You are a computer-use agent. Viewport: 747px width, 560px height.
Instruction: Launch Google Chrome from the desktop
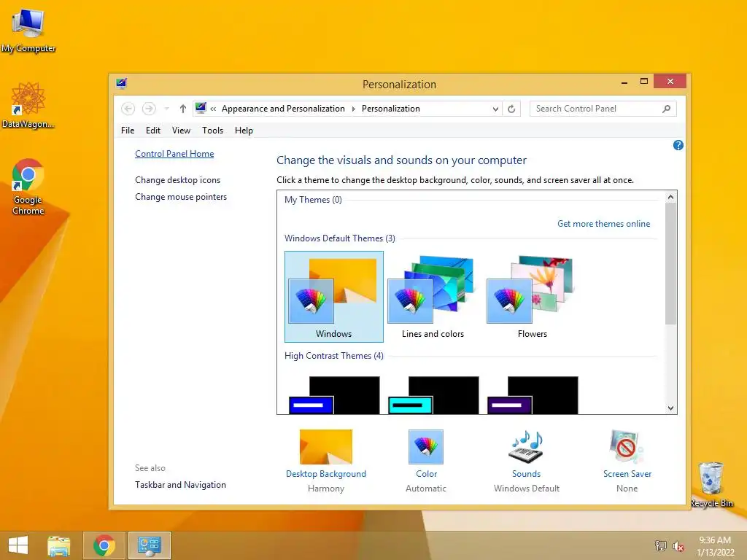28,186
